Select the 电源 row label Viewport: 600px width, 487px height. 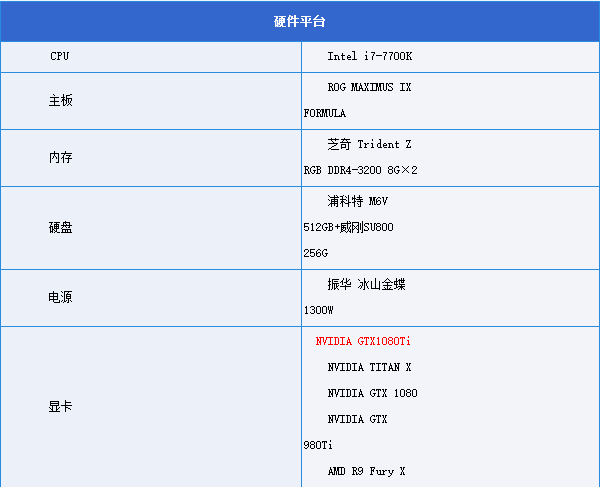point(60,297)
